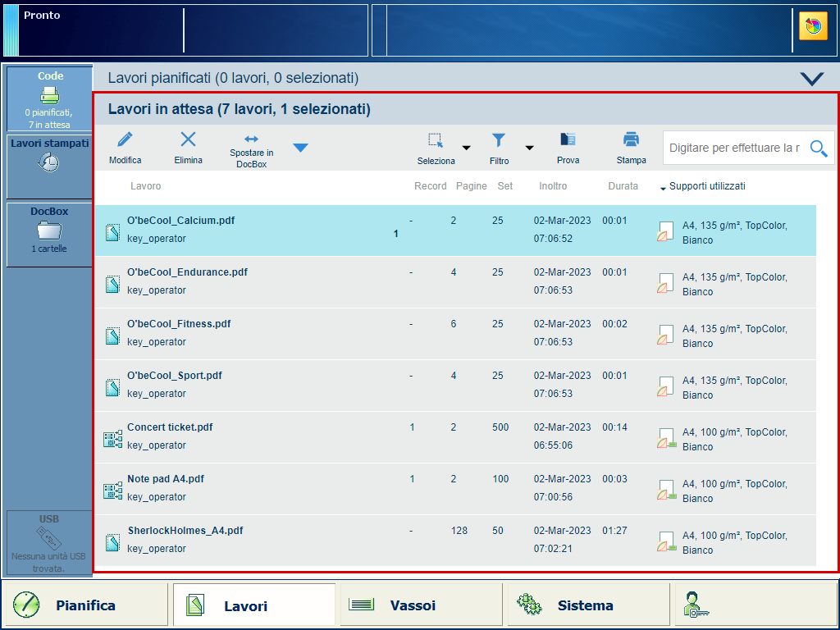Click the Stampa printer icon

point(631,139)
